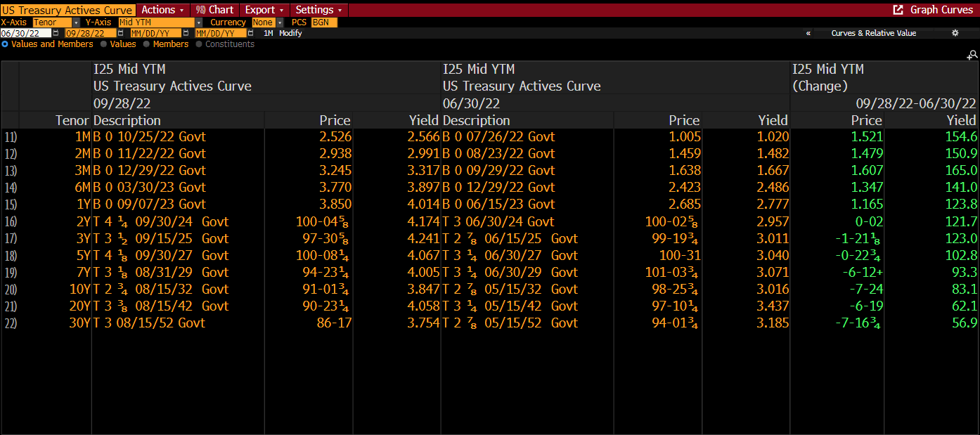
Task: Expand the Y-Axis Mid YTM dropdown
Action: tap(199, 22)
